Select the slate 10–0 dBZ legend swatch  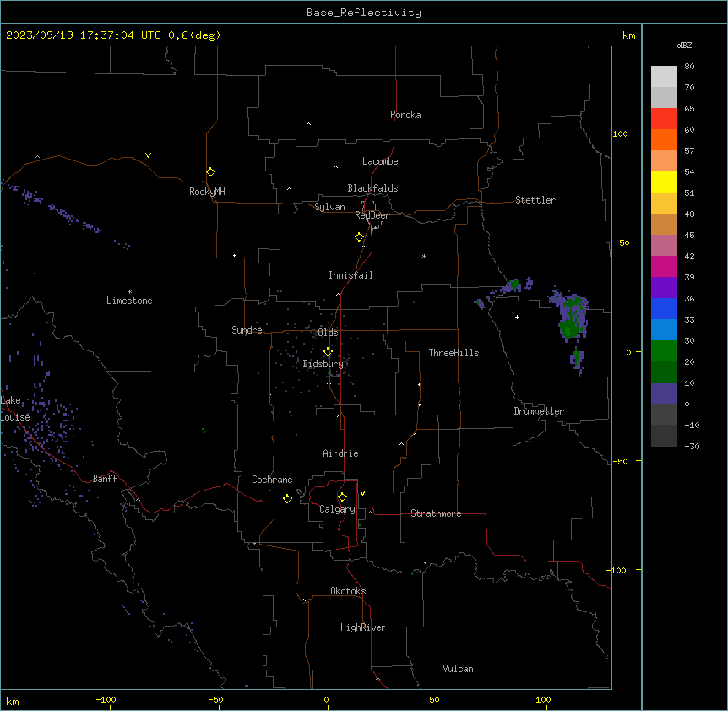tap(664, 393)
